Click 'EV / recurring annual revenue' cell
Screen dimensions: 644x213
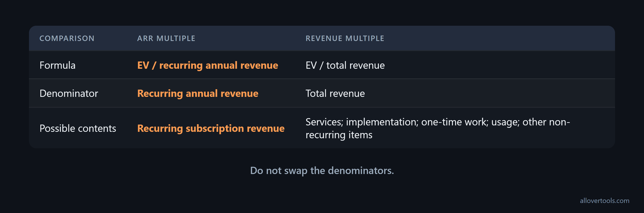(208, 65)
